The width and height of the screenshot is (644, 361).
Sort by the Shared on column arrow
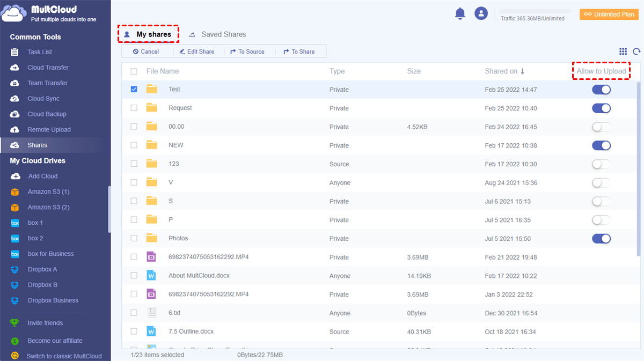(x=523, y=71)
